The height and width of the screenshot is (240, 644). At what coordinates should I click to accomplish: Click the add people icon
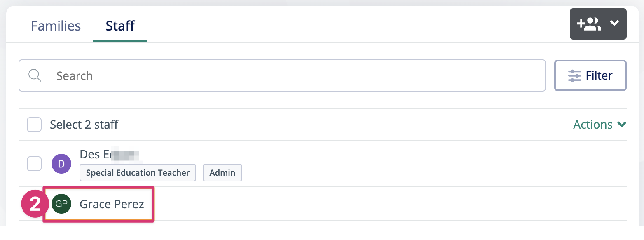589,24
